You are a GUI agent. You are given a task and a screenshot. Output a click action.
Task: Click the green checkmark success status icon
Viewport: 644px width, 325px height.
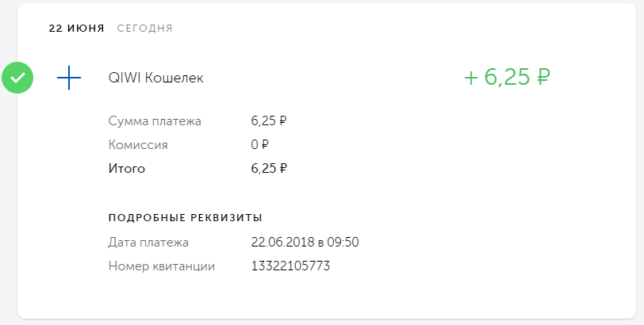click(x=17, y=78)
